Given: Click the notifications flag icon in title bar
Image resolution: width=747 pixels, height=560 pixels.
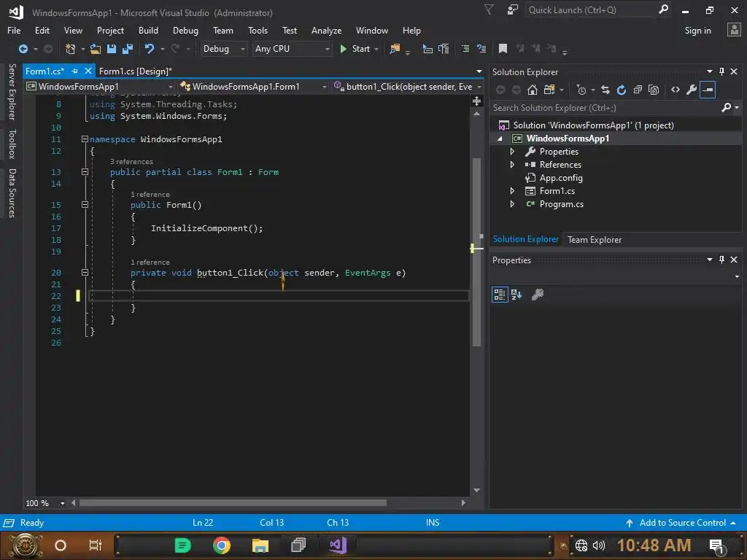Looking at the screenshot, I should [489, 10].
